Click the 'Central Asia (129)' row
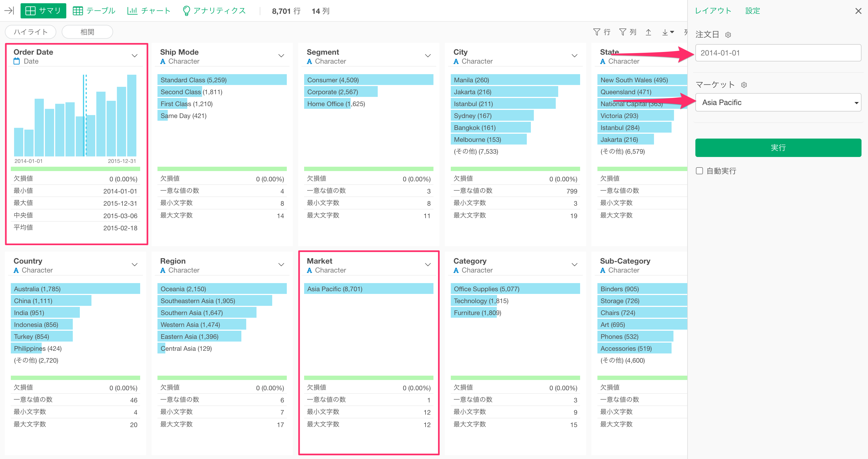868x459 pixels. (x=222, y=349)
